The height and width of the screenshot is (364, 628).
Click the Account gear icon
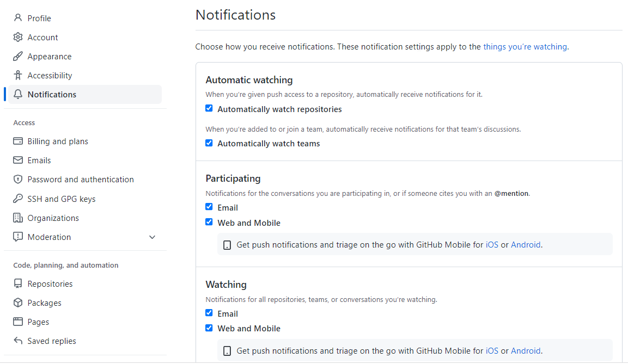[17, 37]
